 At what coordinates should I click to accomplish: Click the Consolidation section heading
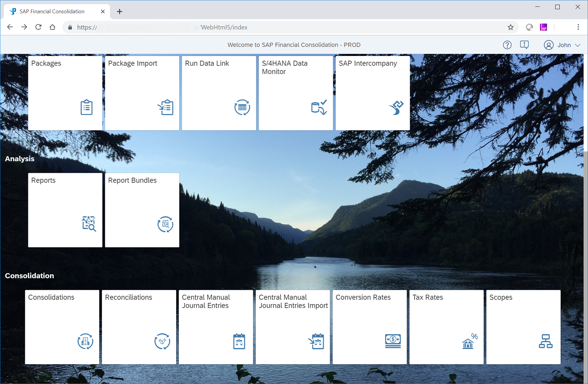[x=29, y=275]
